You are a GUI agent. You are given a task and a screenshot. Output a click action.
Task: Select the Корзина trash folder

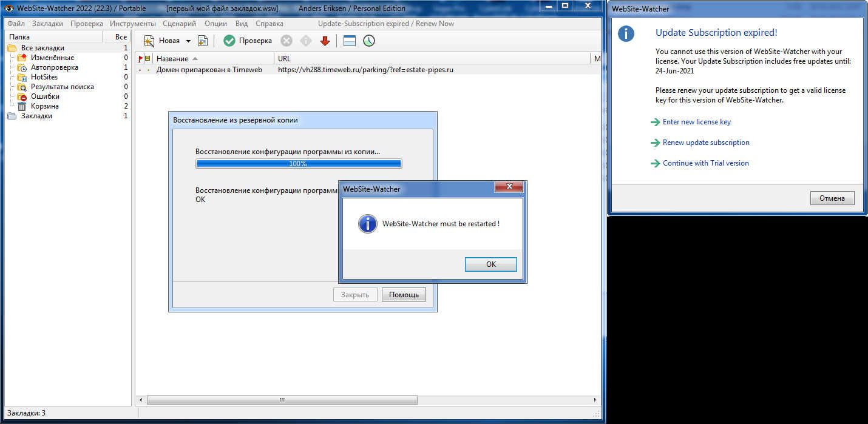point(45,106)
